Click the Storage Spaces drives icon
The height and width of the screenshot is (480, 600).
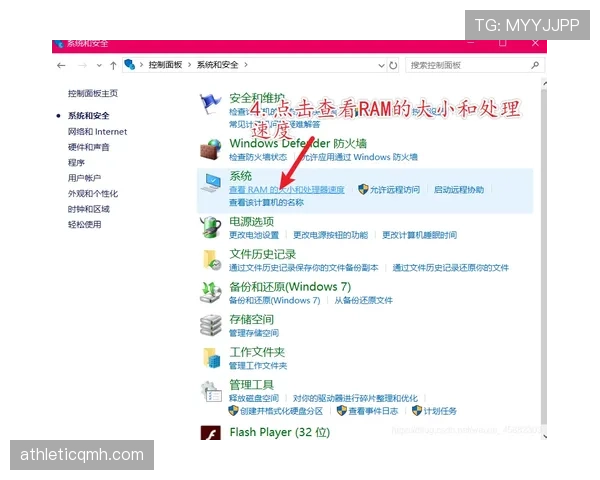pyautogui.click(x=210, y=325)
